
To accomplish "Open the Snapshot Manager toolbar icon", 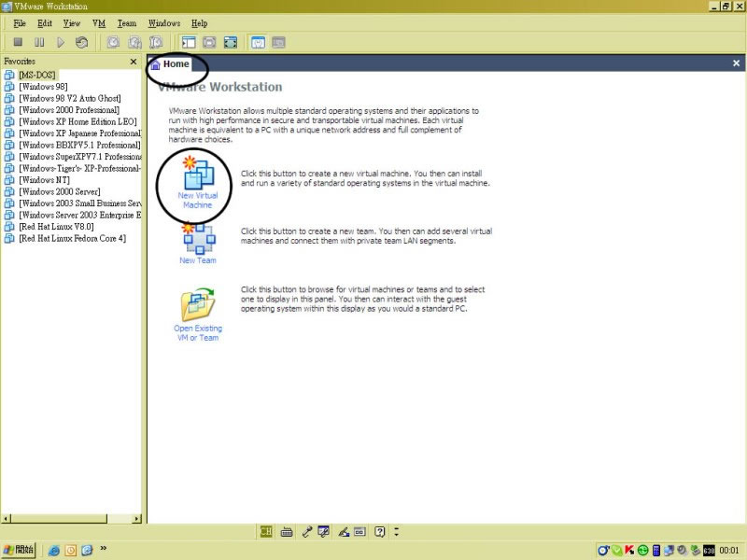I will pos(156,42).
